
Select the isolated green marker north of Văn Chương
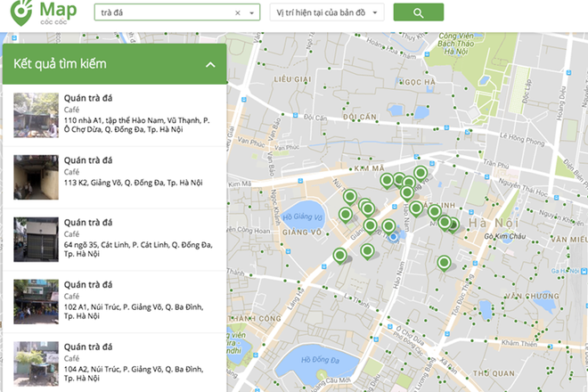tap(444, 263)
